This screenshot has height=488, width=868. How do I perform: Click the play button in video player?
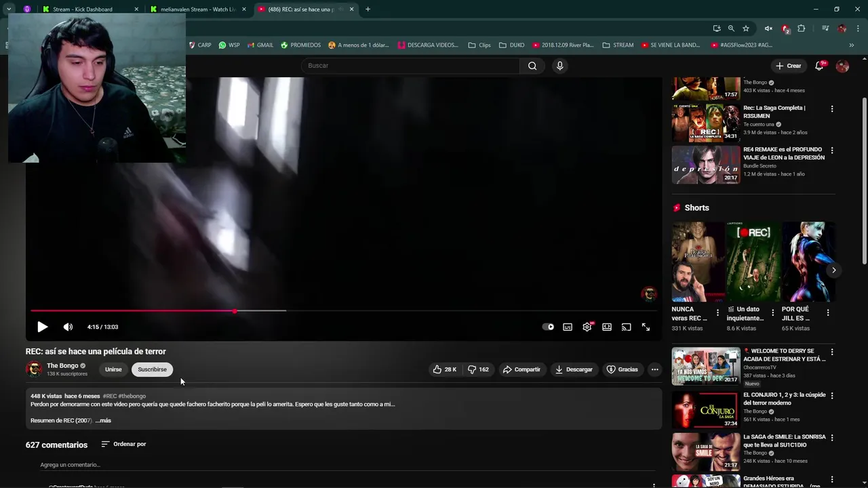42,327
